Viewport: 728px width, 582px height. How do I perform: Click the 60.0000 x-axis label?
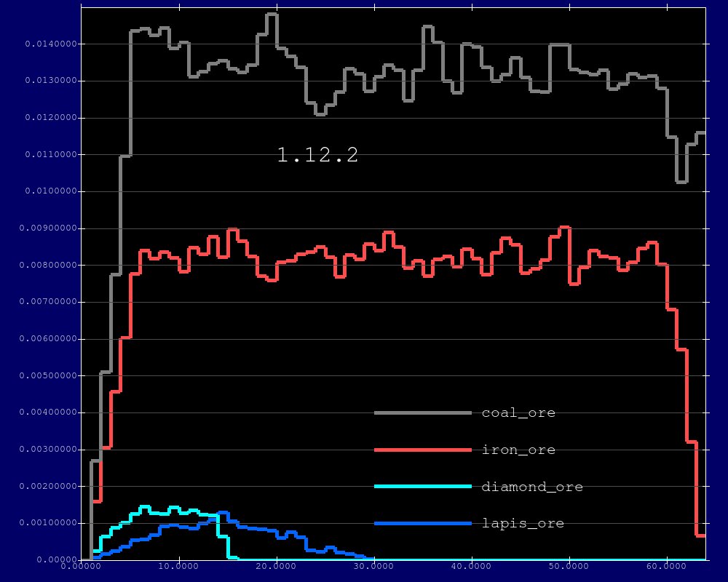click(x=666, y=567)
